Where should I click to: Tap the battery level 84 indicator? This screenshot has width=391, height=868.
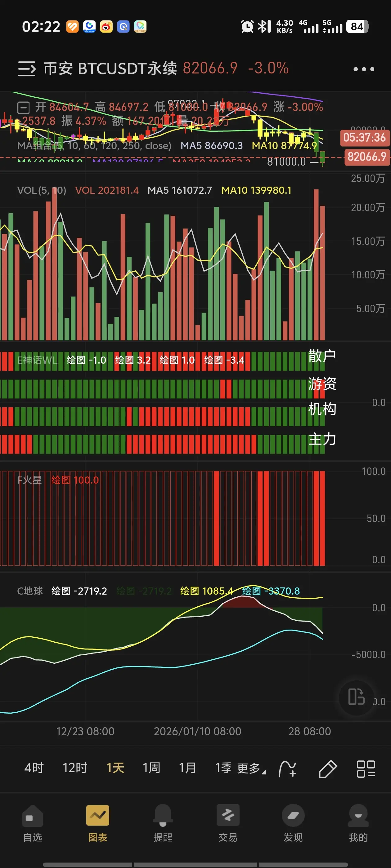click(357, 26)
